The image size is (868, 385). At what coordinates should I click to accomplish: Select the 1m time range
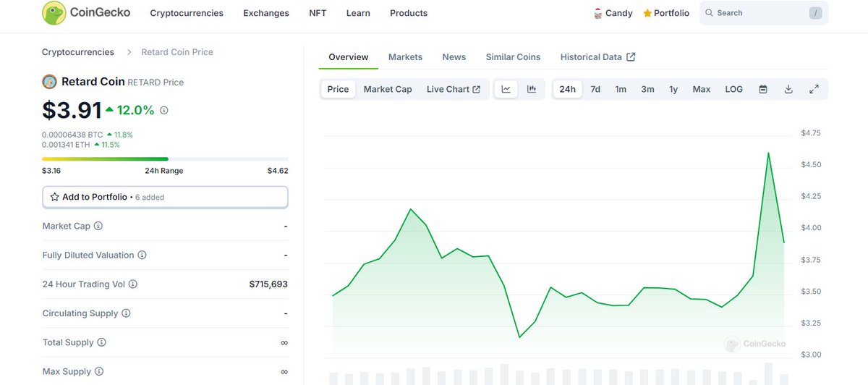point(621,89)
